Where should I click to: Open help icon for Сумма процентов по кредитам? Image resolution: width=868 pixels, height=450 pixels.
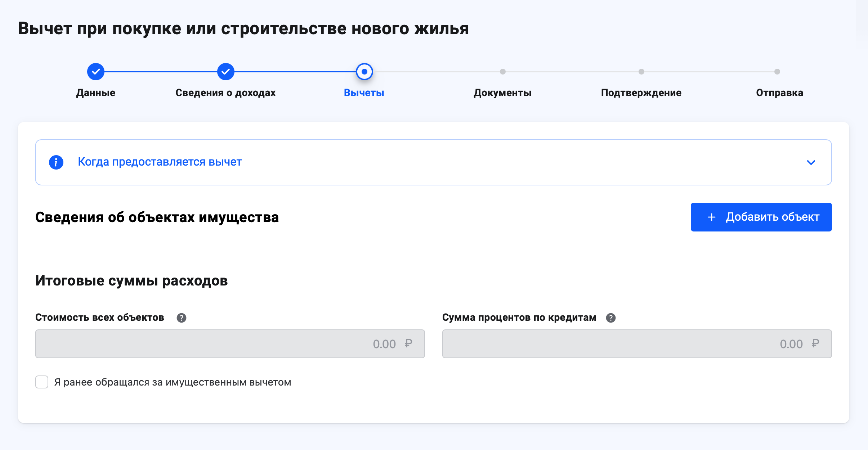pos(611,318)
